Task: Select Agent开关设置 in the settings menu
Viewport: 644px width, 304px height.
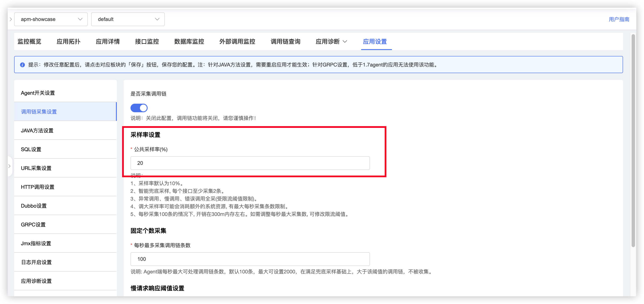Action: [x=65, y=93]
